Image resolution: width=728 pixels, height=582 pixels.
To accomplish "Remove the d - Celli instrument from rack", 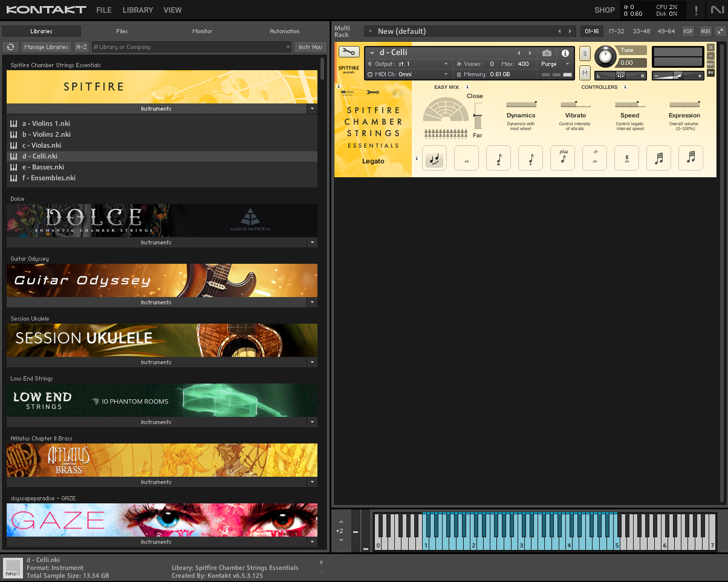I will pos(711,47).
